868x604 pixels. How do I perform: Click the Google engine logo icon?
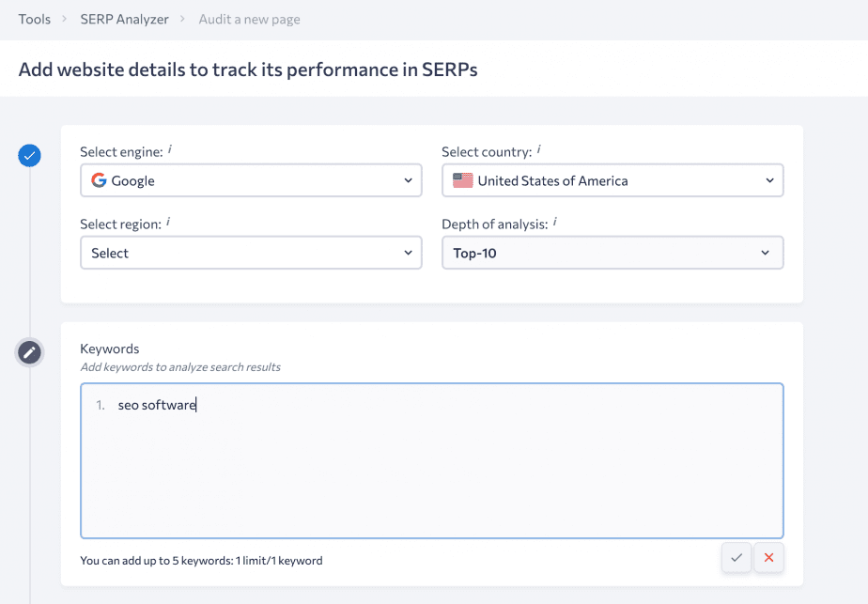pyautogui.click(x=99, y=179)
